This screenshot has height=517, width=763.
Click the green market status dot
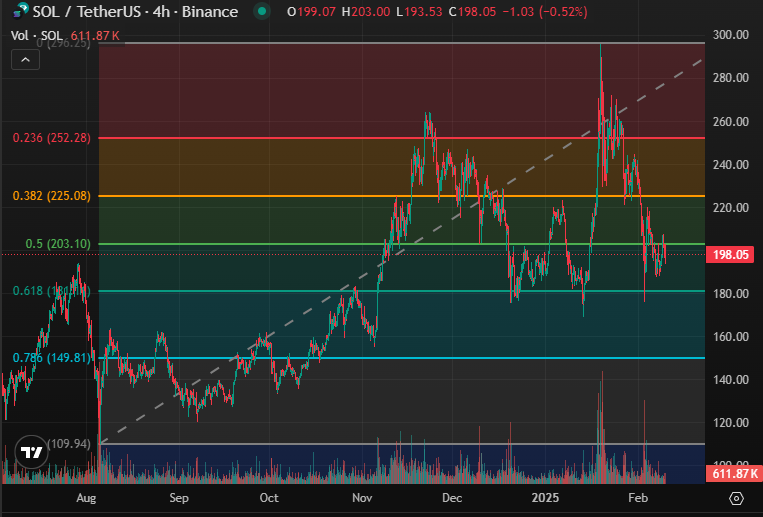(262, 11)
